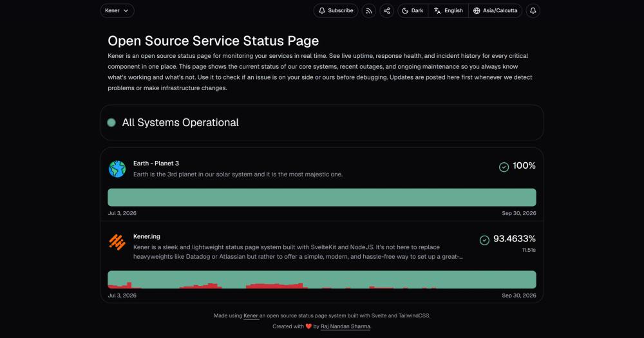Image resolution: width=644 pixels, height=338 pixels.
Task: Open the Raj Nandan Sharma link
Action: coord(345,326)
